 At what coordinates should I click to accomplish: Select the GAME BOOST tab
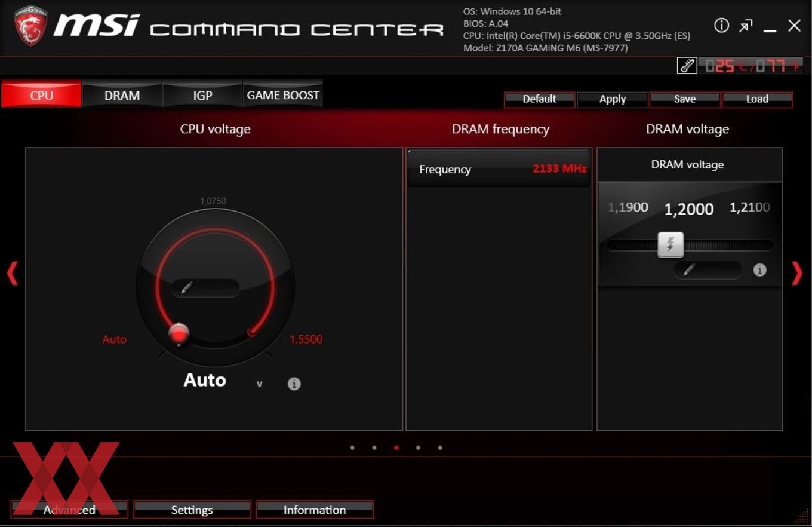coord(283,95)
